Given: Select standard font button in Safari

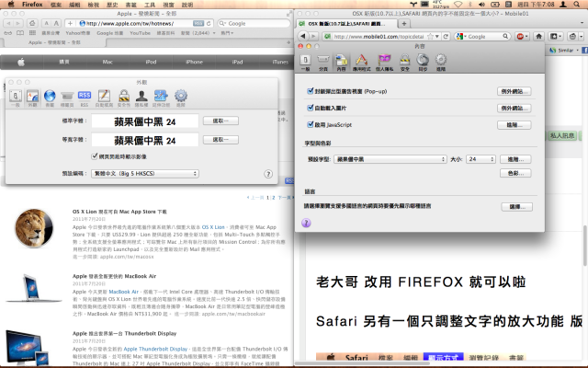Looking at the screenshot, I should (220, 121).
